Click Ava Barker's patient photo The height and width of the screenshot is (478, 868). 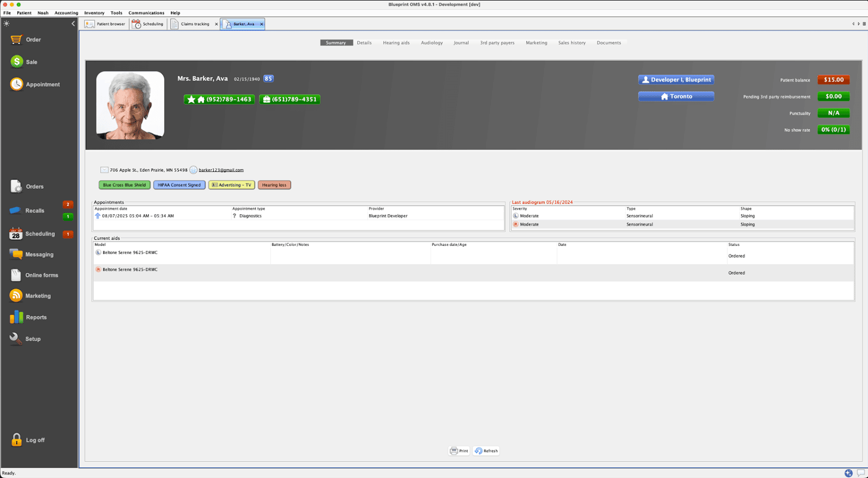pos(130,105)
